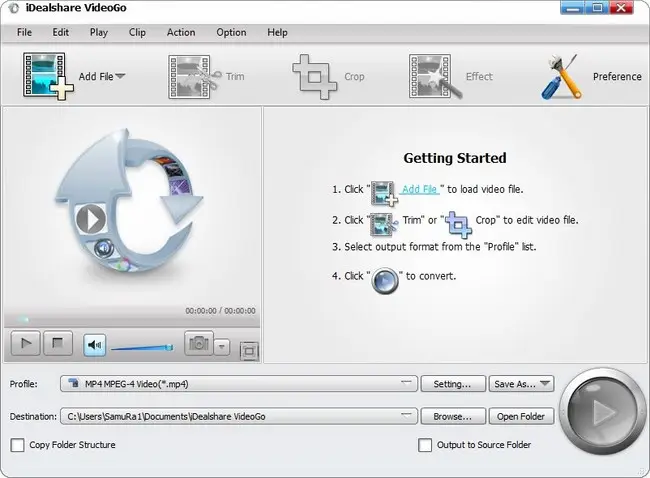The image size is (650, 478).
Task: Click Add File icon in step 1
Action: coord(384,193)
